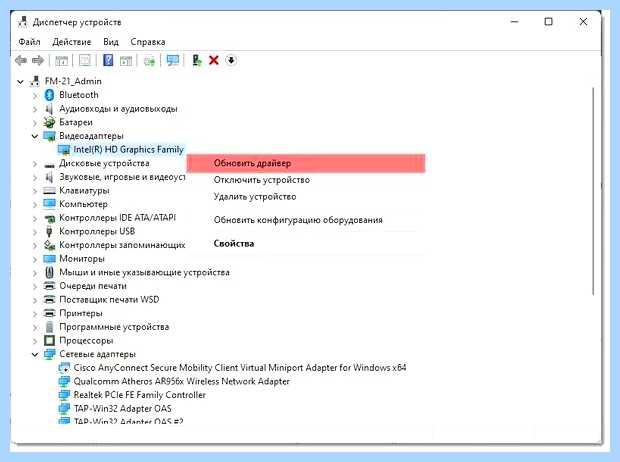Maximize the Диспетчер устройств window
620x462 pixels.
click(548, 22)
